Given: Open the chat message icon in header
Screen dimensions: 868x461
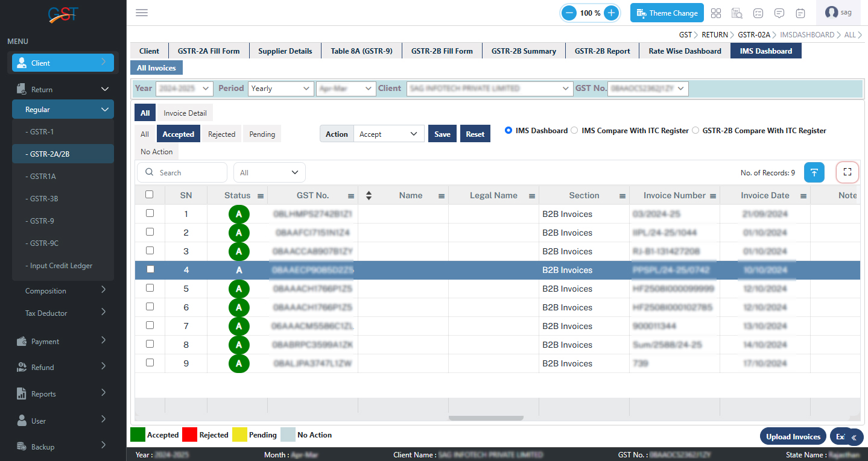Looking at the screenshot, I should click(x=779, y=13).
